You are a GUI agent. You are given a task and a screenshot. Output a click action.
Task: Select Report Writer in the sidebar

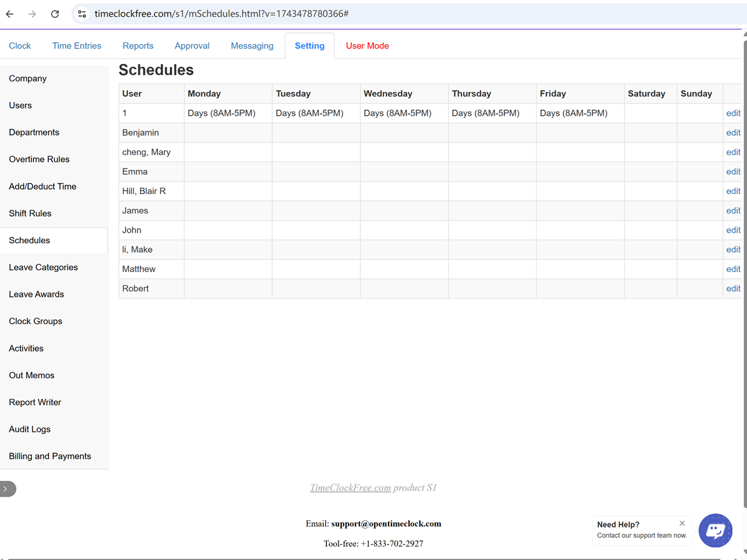click(x=54, y=403)
